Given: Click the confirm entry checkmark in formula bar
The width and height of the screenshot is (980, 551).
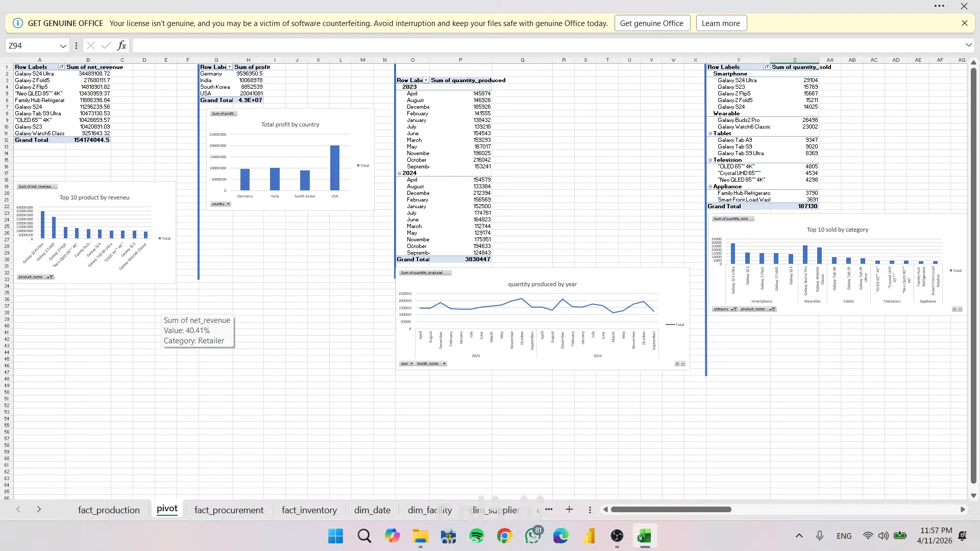Looking at the screenshot, I should pos(106,45).
